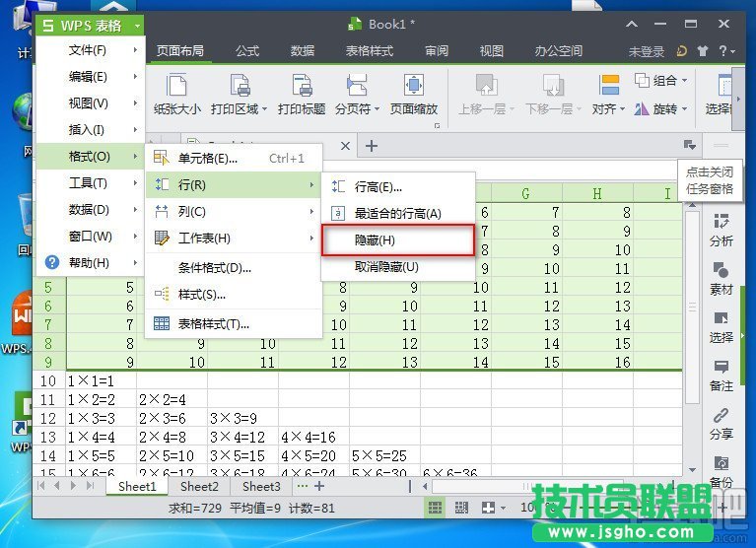The height and width of the screenshot is (548, 756).
Task: Choose 单元格(E)... format cells
Action: (234, 158)
